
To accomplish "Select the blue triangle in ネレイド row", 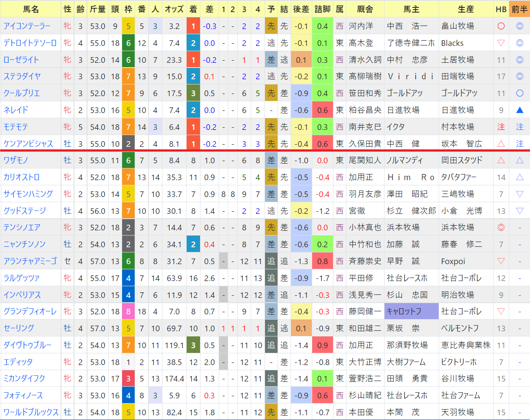I will point(520,110).
